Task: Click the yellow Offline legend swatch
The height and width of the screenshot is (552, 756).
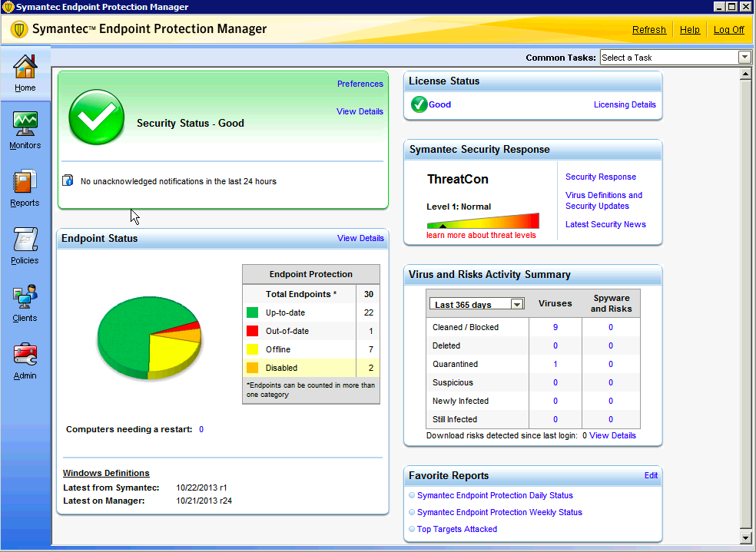Action: [x=252, y=349]
